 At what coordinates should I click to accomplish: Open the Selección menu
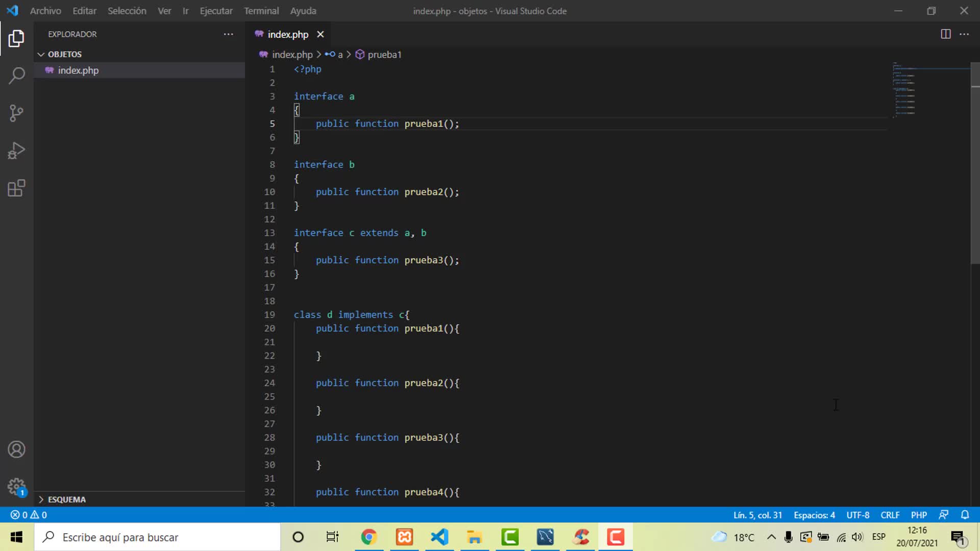(x=127, y=11)
